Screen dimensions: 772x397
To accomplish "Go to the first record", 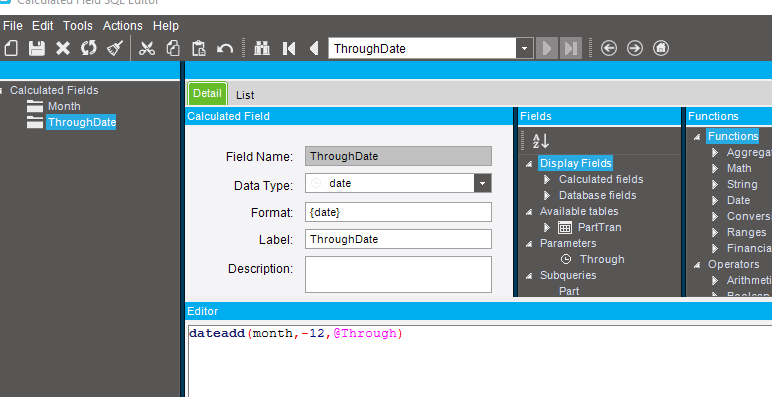I will (x=289, y=48).
